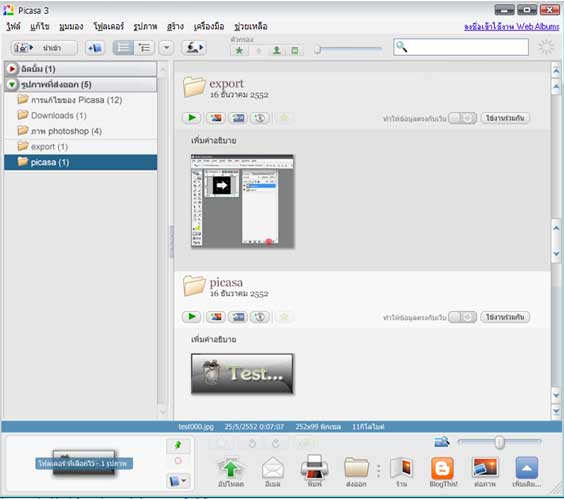Click the Shop button
Screen dimensions: 564x499
pyautogui.click(x=402, y=472)
